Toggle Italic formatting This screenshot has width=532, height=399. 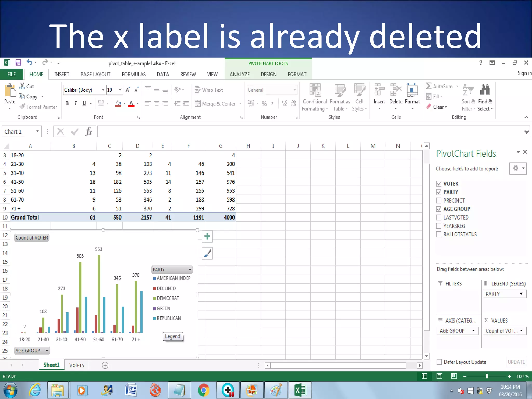tap(75, 103)
